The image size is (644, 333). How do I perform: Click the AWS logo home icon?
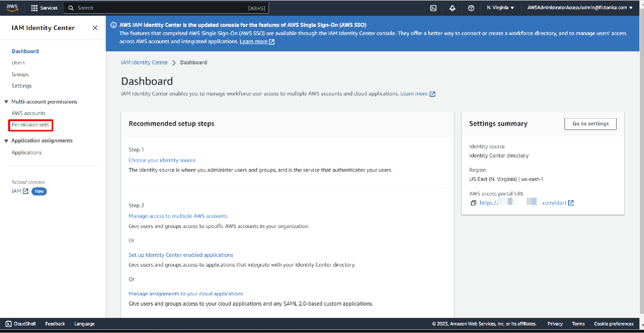(x=12, y=8)
